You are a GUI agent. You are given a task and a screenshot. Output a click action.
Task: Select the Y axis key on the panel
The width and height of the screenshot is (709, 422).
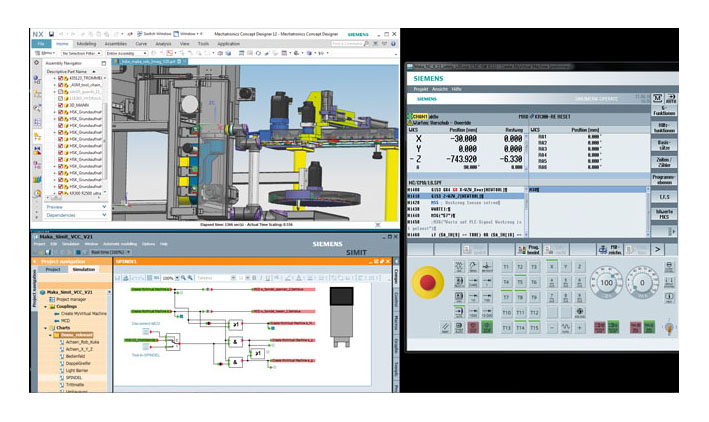[566, 267]
